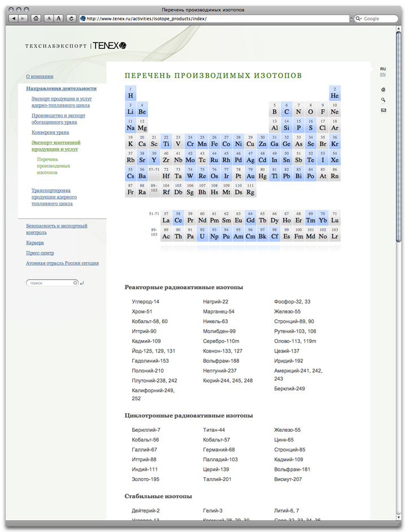Switch site language to EN

[383, 75]
